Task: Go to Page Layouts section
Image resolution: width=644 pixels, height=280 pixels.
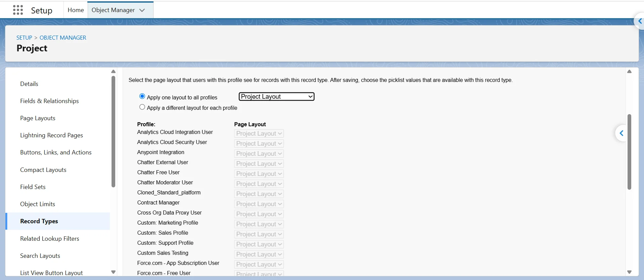Action: 38,118
